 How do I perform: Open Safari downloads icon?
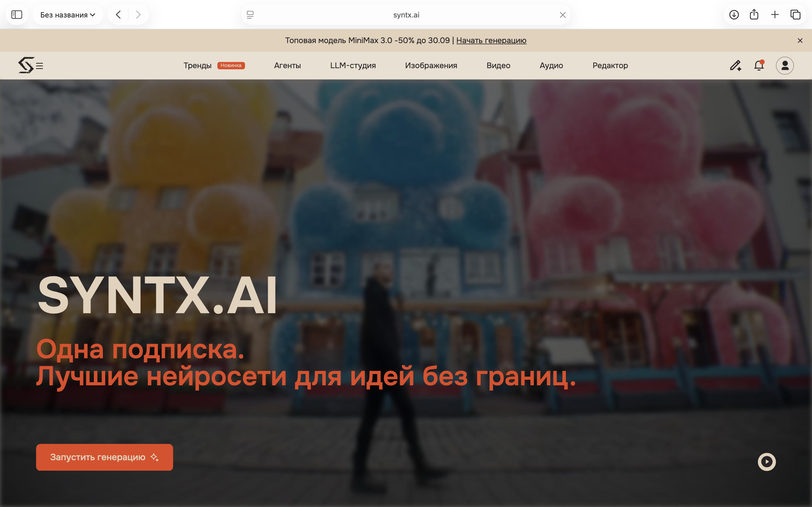point(734,15)
